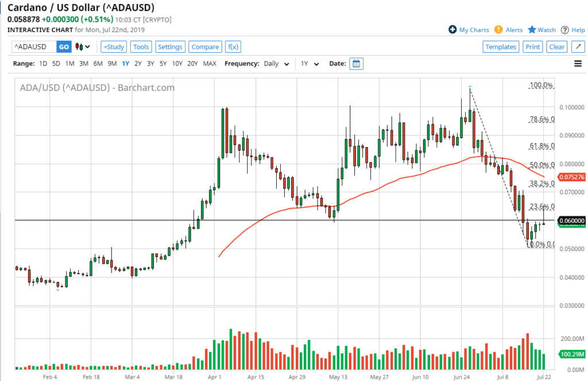588x381 pixels.
Task: Click the Apr 1 date axis label
Action: pyautogui.click(x=215, y=377)
